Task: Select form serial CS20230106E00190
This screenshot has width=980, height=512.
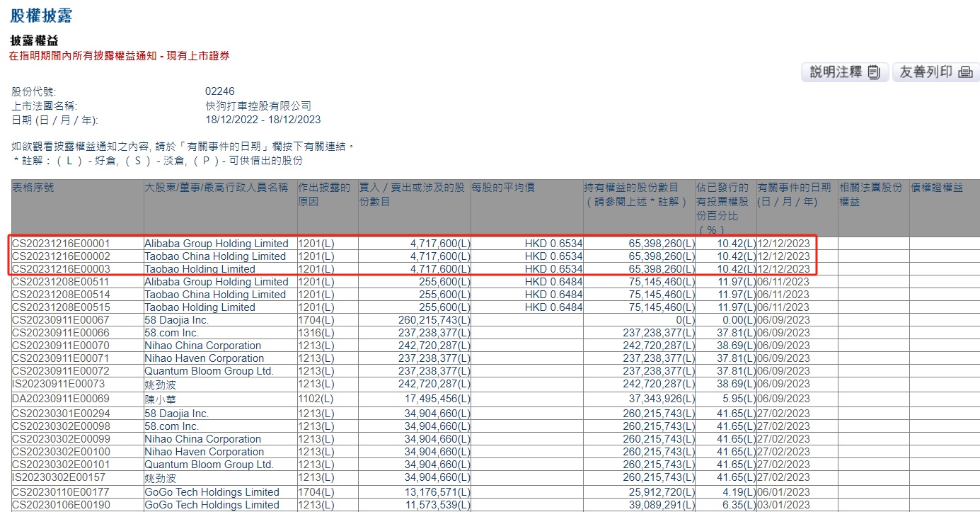Action: point(62,505)
